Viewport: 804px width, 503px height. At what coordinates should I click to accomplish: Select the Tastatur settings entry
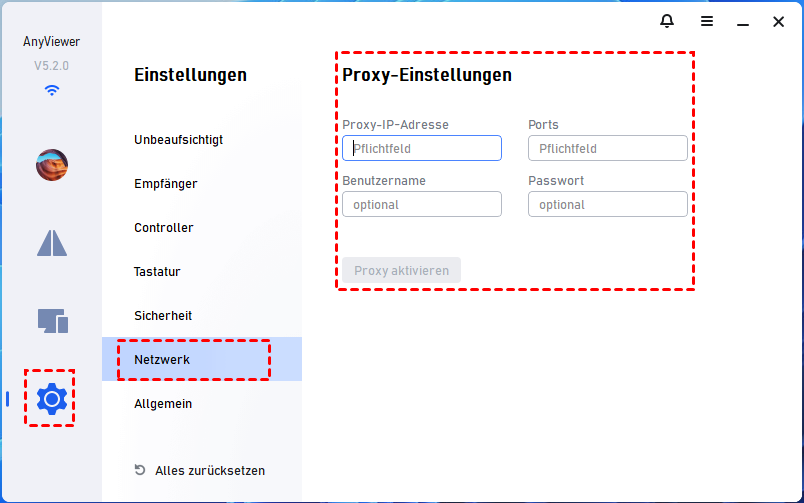157,272
